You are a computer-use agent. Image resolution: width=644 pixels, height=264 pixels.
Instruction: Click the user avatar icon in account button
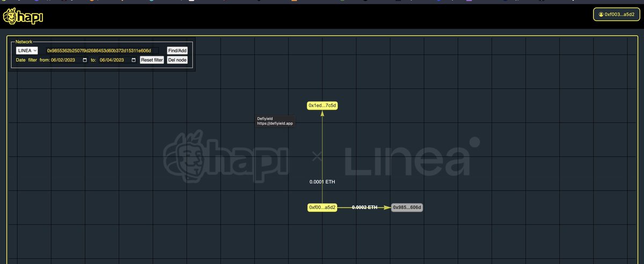click(601, 15)
